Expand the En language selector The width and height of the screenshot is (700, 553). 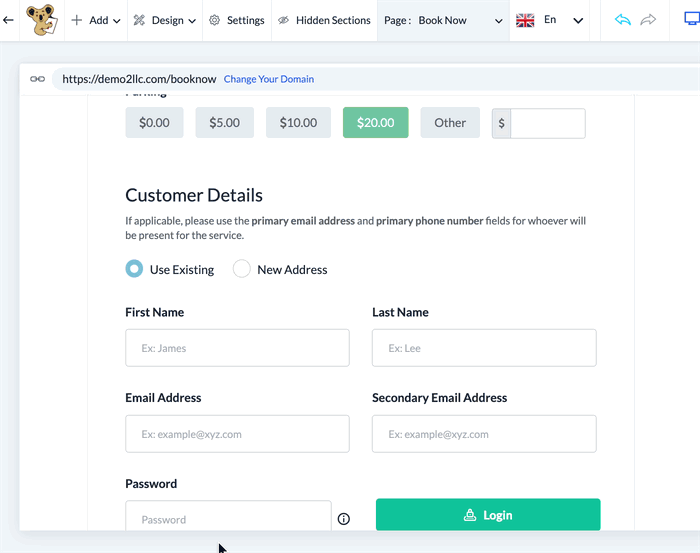point(550,20)
